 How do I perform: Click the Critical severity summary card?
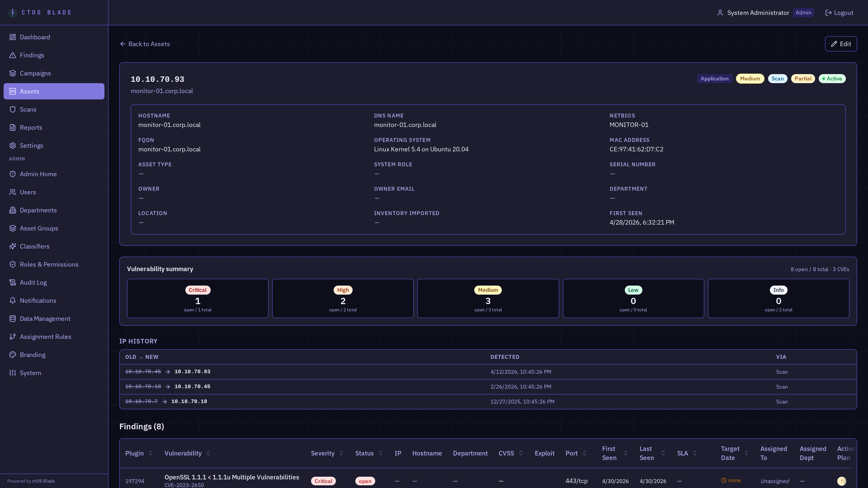coord(198,298)
